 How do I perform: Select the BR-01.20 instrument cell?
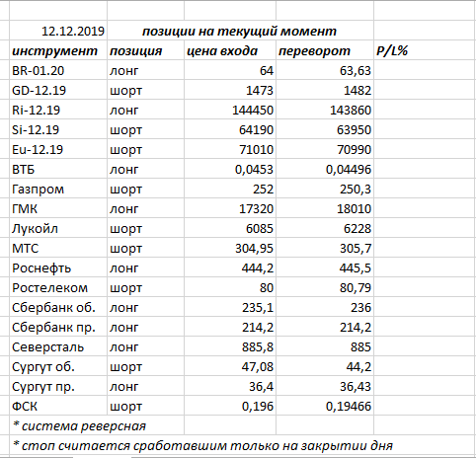click(x=58, y=70)
